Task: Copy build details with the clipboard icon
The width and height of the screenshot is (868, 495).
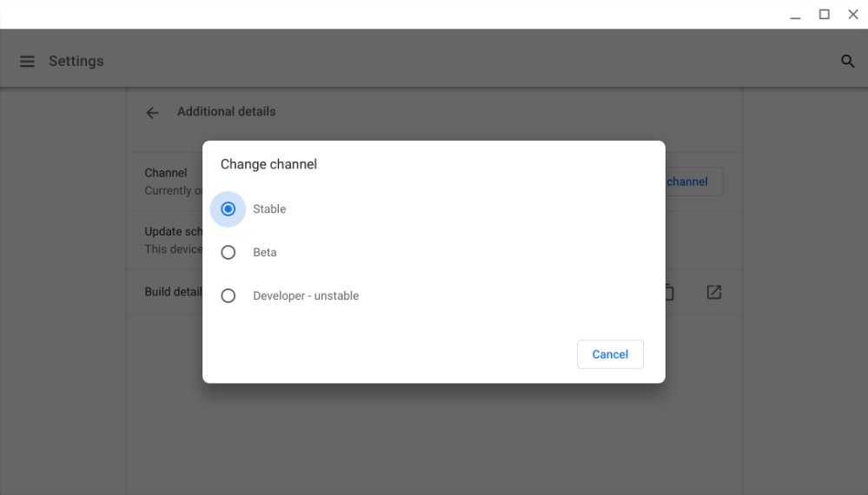Action: pos(669,293)
